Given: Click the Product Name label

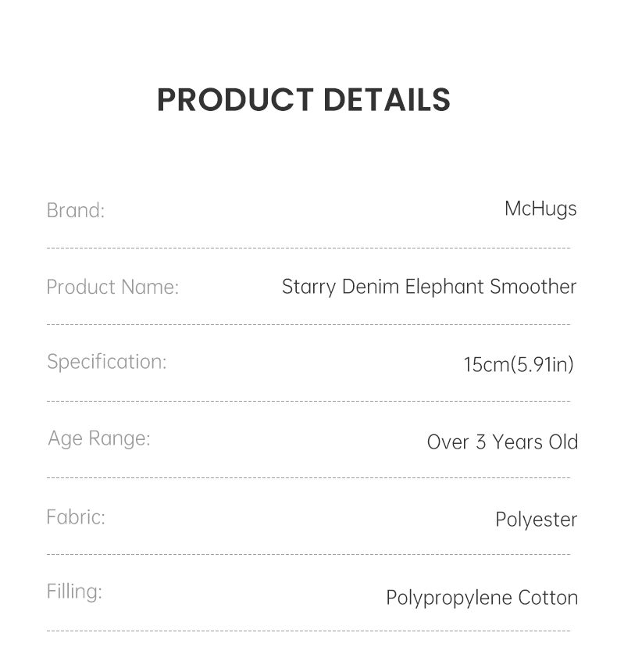Looking at the screenshot, I should pyautogui.click(x=112, y=287).
